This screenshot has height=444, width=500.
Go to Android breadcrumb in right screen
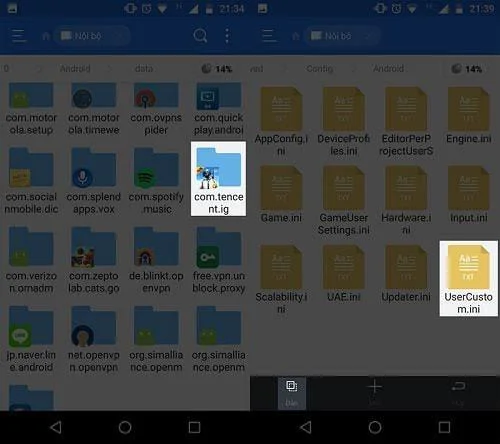[x=388, y=69]
